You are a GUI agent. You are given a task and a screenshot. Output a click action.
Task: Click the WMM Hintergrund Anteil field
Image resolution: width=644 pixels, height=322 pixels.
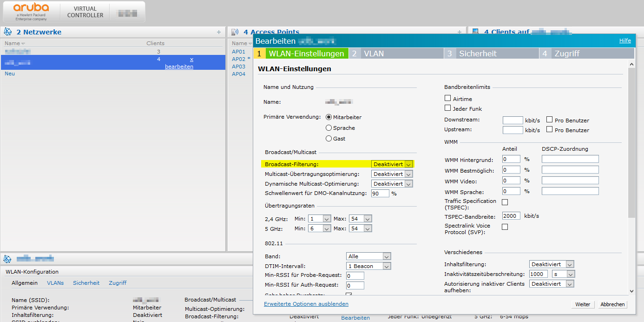click(x=511, y=159)
